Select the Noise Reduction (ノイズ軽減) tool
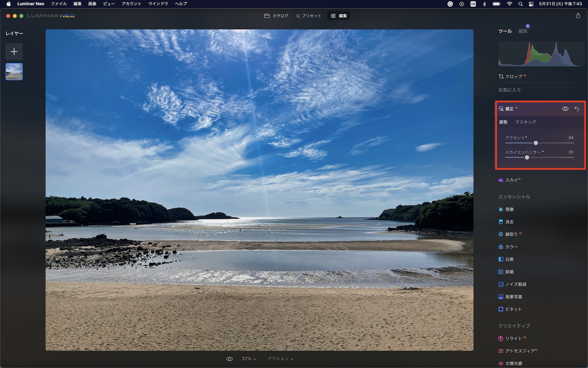Image resolution: width=588 pixels, height=368 pixels. (x=515, y=284)
